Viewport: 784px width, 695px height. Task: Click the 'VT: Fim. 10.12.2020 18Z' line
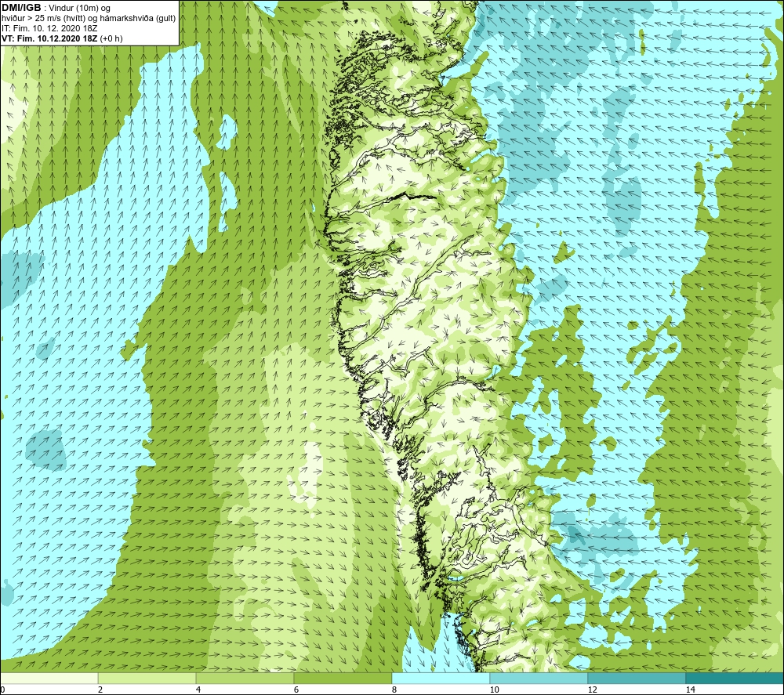[x=62, y=38]
